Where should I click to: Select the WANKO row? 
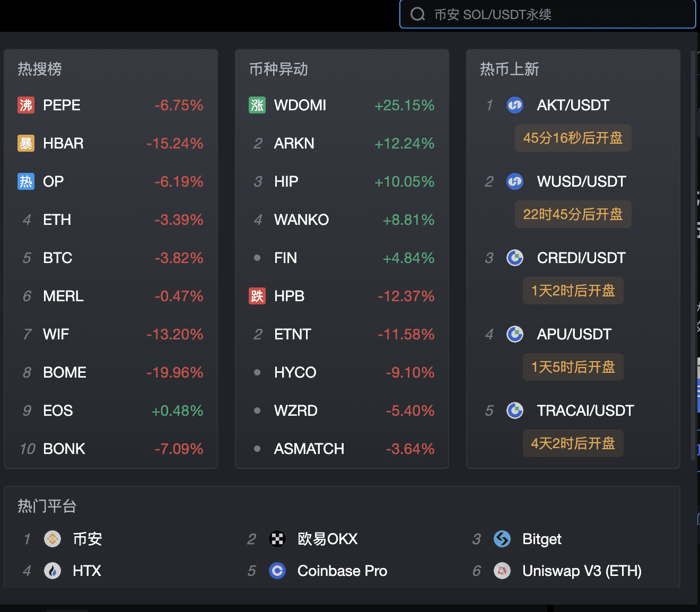click(342, 220)
